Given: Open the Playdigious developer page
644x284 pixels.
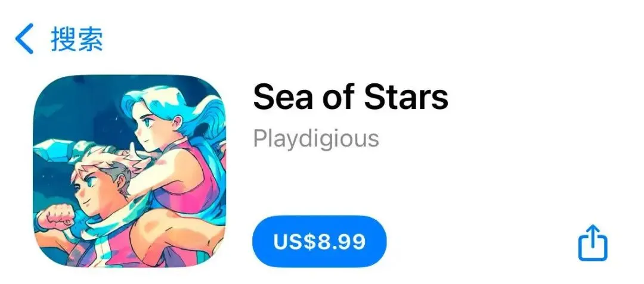Looking at the screenshot, I should coord(316,138).
